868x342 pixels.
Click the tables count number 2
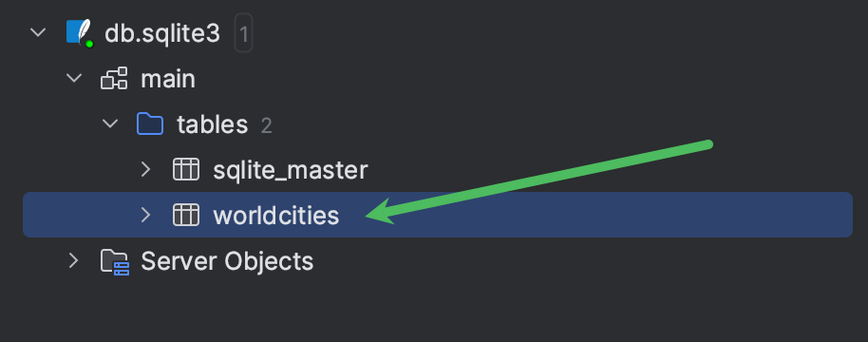(266, 126)
